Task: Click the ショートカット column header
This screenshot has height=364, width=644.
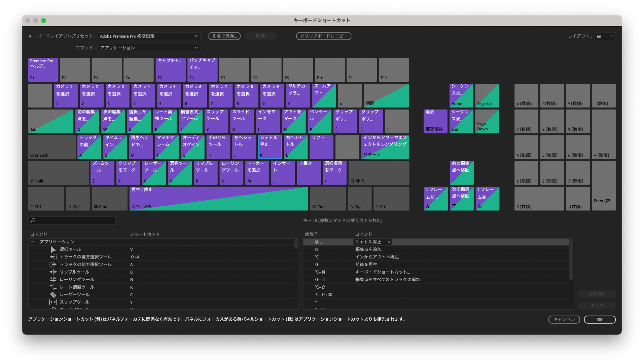Action: point(145,234)
